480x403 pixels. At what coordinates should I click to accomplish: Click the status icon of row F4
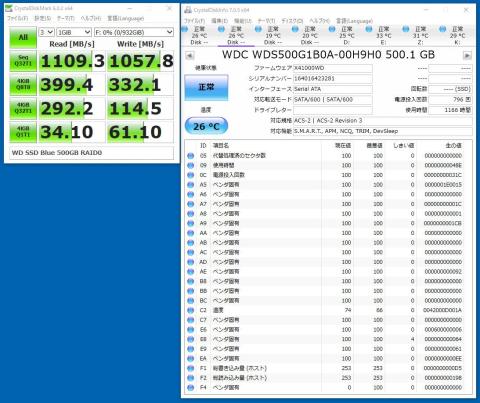click(191, 388)
